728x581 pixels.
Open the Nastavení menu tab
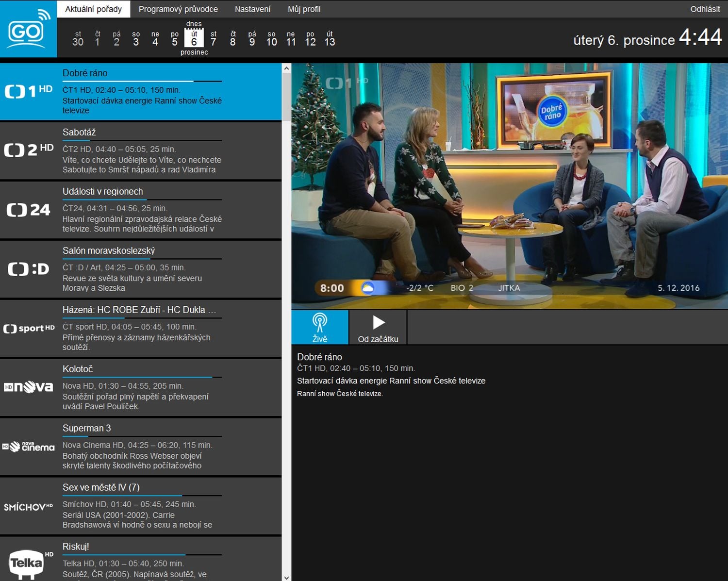(x=252, y=9)
